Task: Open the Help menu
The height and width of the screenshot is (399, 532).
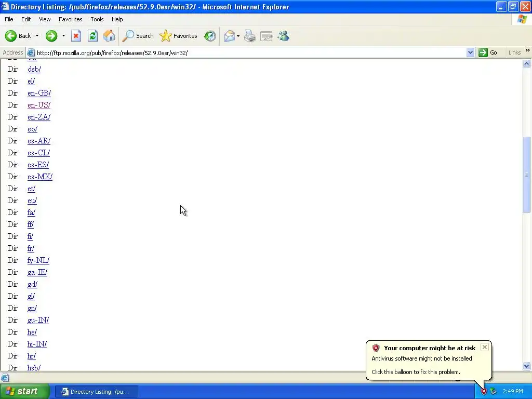Action: pos(117,19)
